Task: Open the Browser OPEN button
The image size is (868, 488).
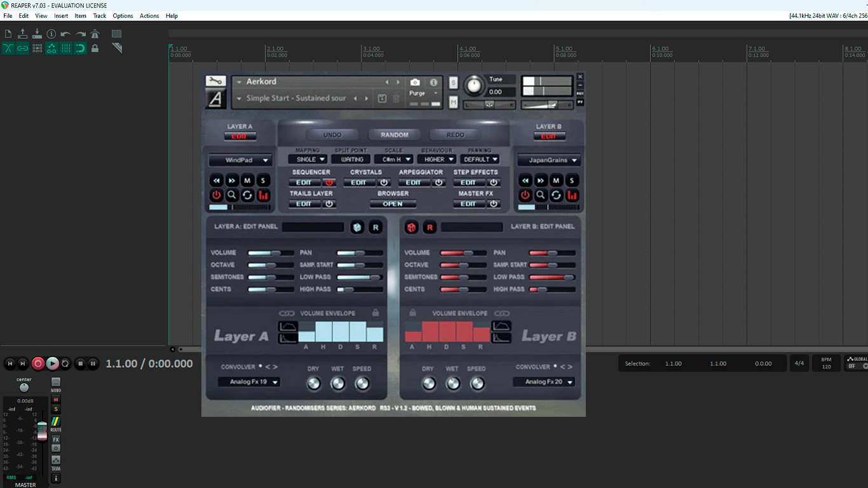Action: 393,204
